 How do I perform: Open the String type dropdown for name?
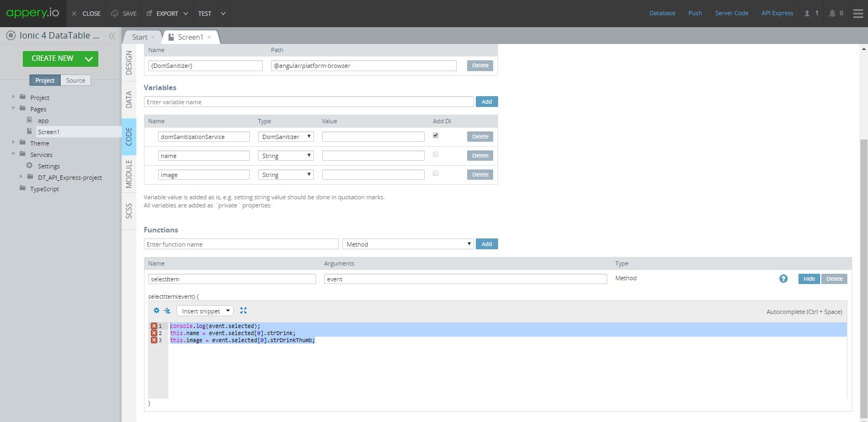pyautogui.click(x=286, y=156)
